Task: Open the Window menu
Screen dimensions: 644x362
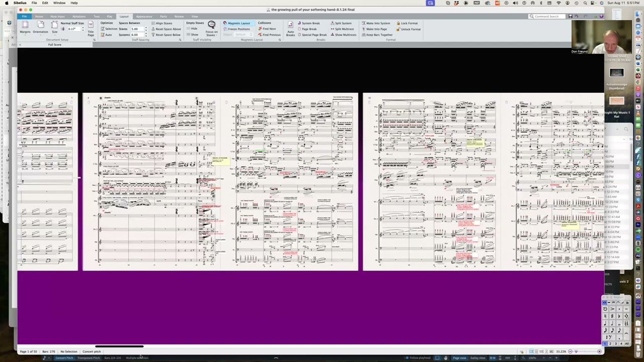Action: 59,3
